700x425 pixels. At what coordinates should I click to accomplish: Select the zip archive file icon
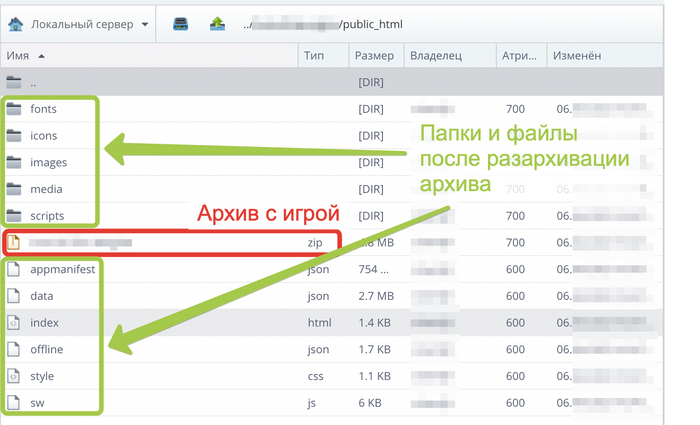(14, 242)
